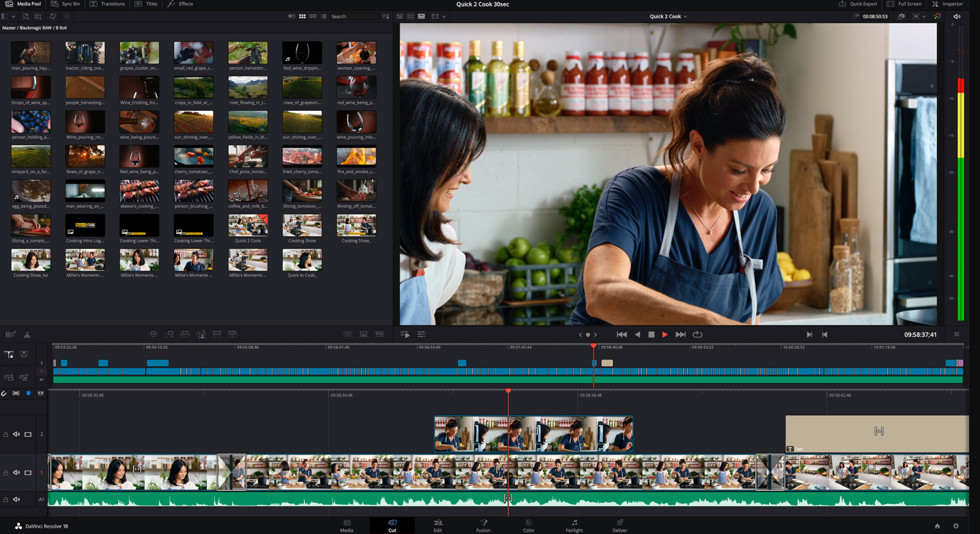Mute audio track A1
Image resolution: width=980 pixels, height=534 pixels.
pyautogui.click(x=17, y=499)
